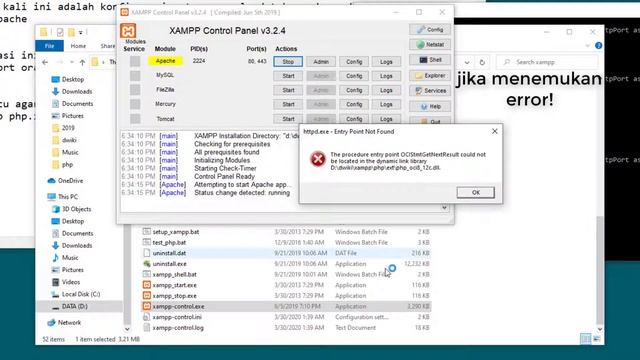The height and width of the screenshot is (360, 640).
Task: Open the File tab in File Explorer
Action: tap(49, 46)
